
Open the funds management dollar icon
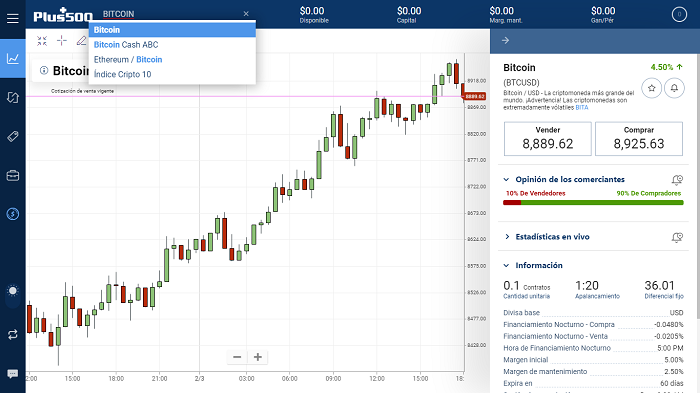12,214
